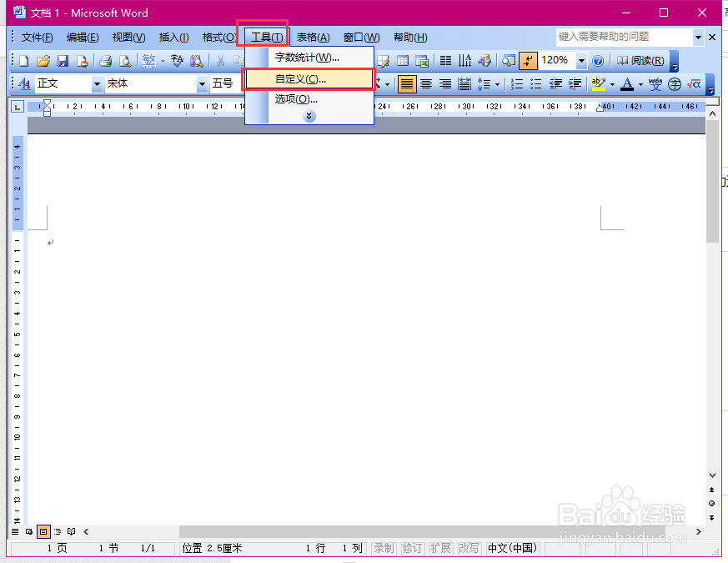Enable bullet list formatting

pos(535,83)
